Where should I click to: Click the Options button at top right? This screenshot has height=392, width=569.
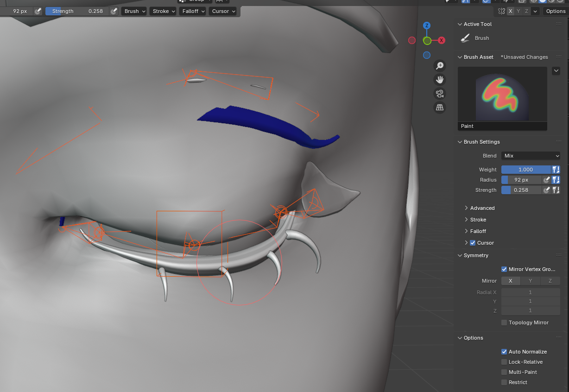(x=556, y=11)
